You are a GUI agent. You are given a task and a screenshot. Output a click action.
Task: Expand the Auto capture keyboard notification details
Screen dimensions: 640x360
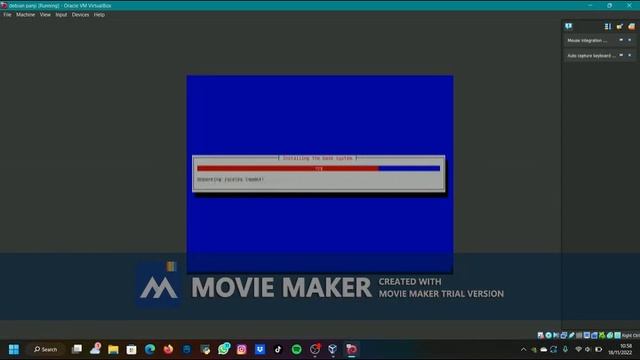pos(621,55)
